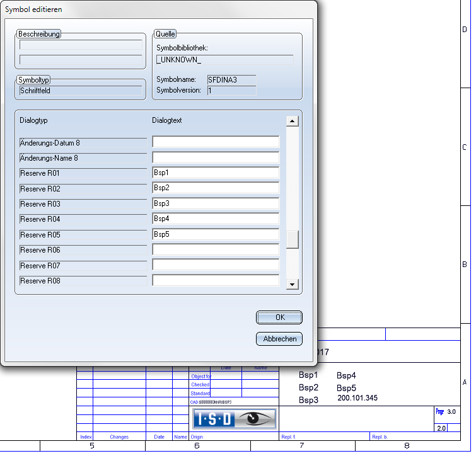Focus the Reserve R04 input field

click(216, 219)
